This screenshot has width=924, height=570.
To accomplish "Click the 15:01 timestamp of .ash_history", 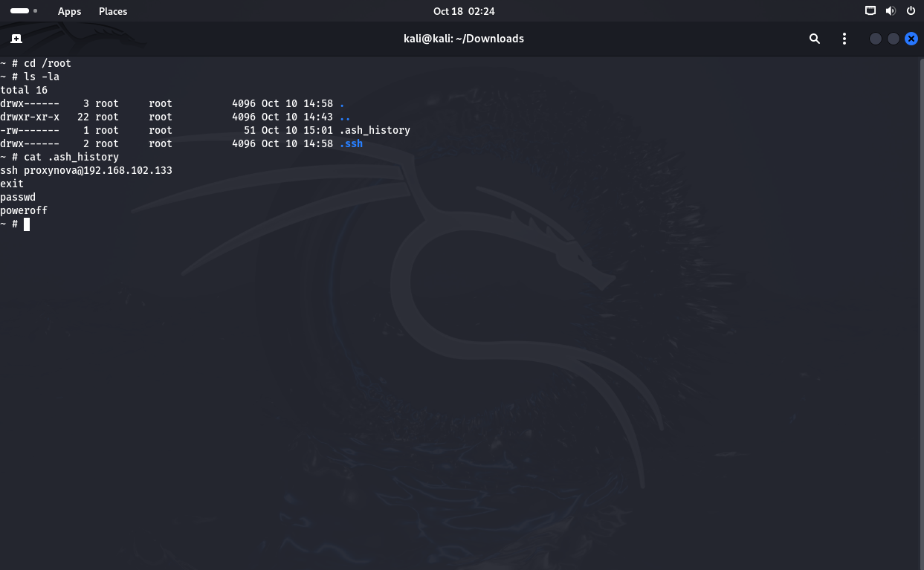I will (318, 130).
